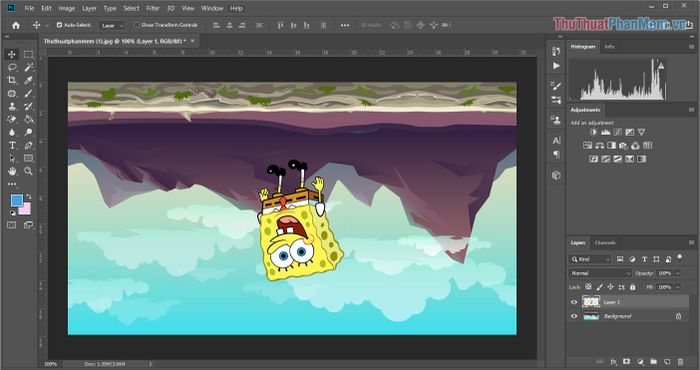Create a new group folder icon

pyautogui.click(x=653, y=362)
